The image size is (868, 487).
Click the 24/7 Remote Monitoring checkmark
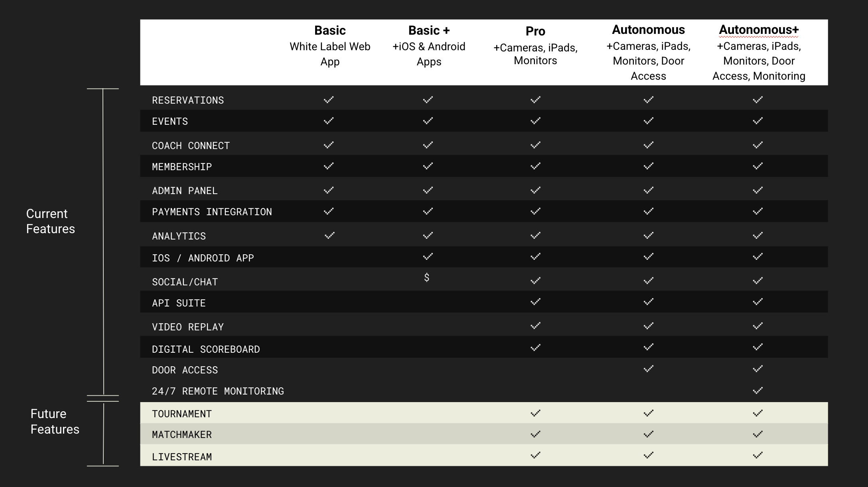click(x=758, y=391)
